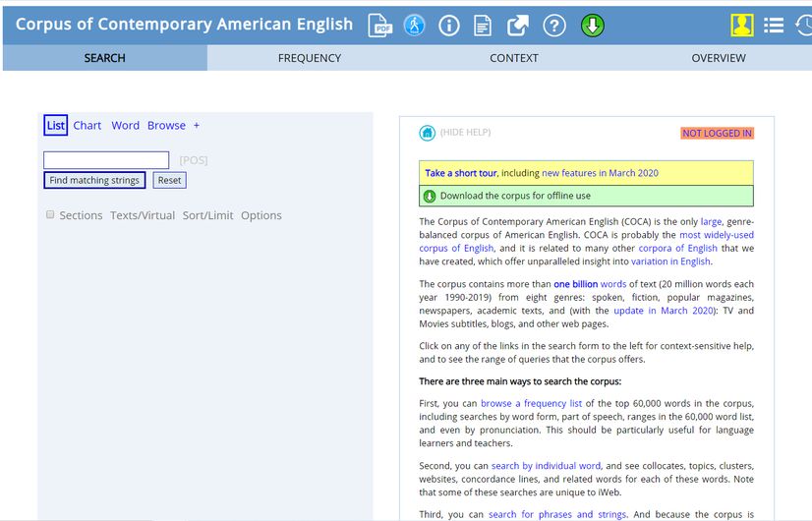Open the Take a short tour link
Viewport: 812px width, 521px height.
461,173
